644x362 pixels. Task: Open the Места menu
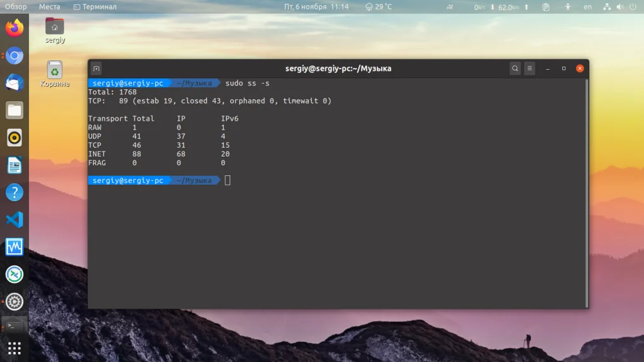click(49, 6)
